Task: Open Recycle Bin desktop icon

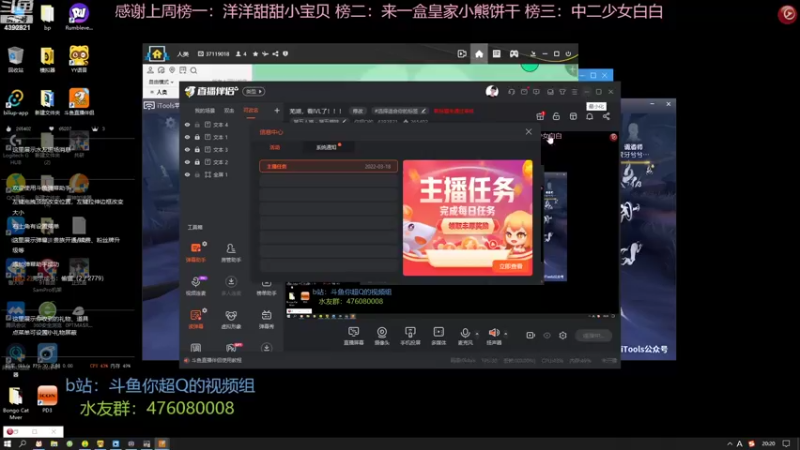Action: pyautogui.click(x=15, y=59)
